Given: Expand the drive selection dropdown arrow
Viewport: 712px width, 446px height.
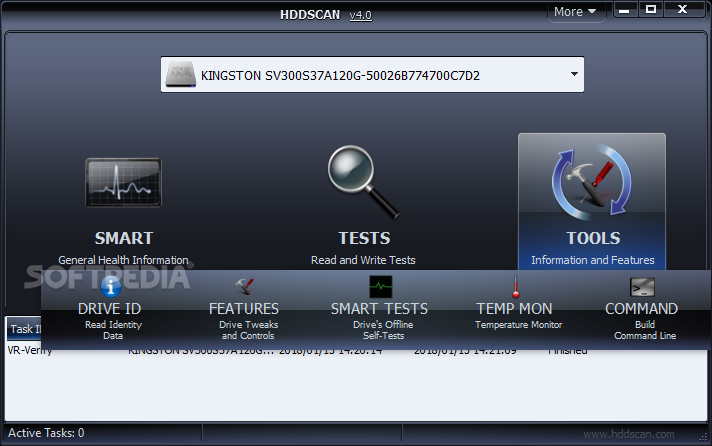Looking at the screenshot, I should point(574,74).
